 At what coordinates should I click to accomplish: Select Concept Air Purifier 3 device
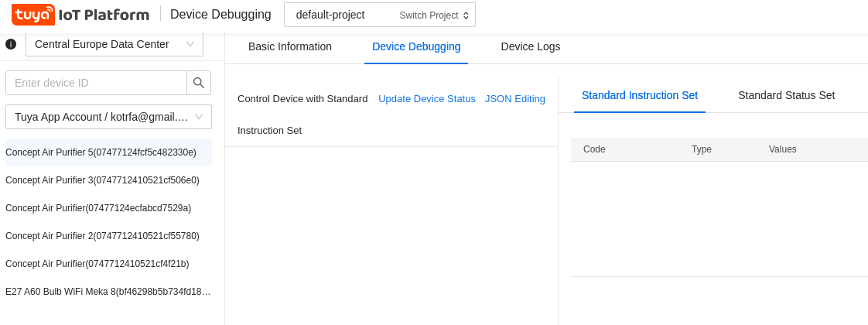(x=108, y=180)
